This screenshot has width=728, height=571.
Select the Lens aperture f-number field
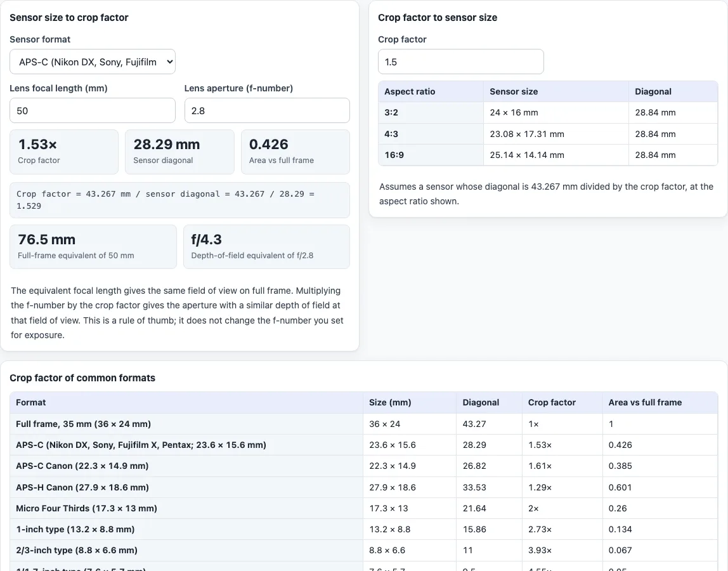[x=267, y=110]
